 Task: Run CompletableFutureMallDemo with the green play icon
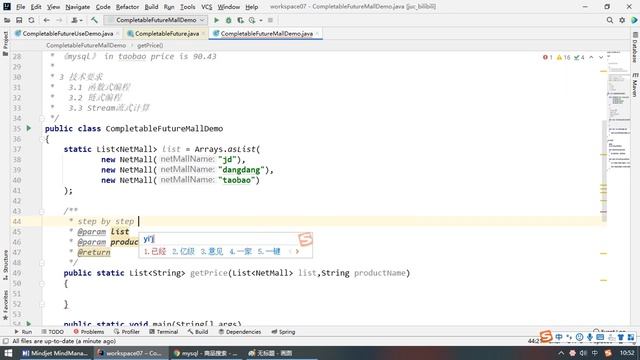216,20
